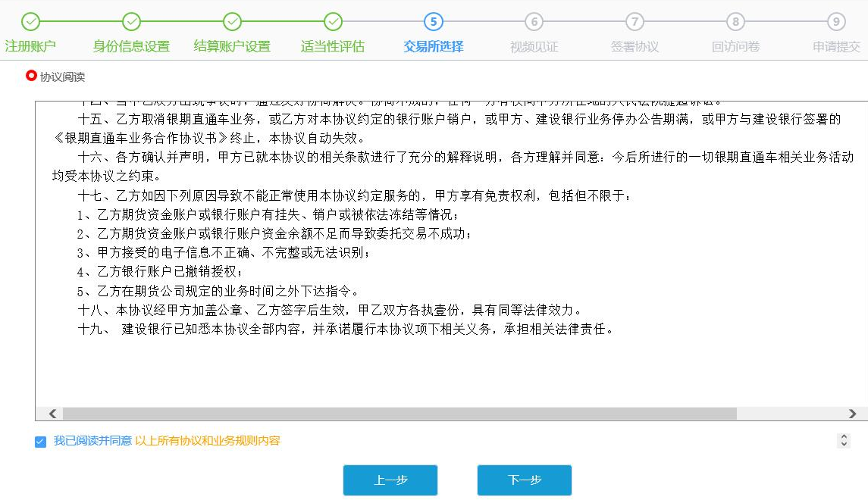Click the step 7 circle icon

(635, 21)
